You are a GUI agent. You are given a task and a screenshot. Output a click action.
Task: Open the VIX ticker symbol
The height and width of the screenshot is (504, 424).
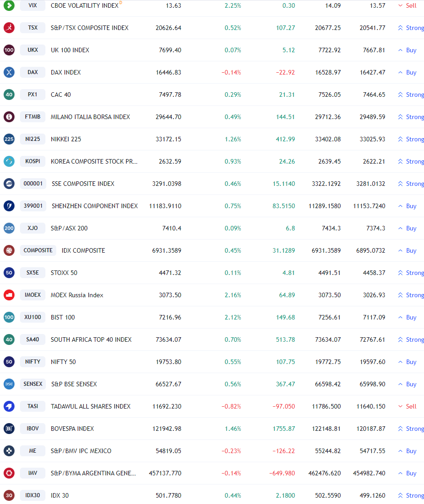[32, 5]
